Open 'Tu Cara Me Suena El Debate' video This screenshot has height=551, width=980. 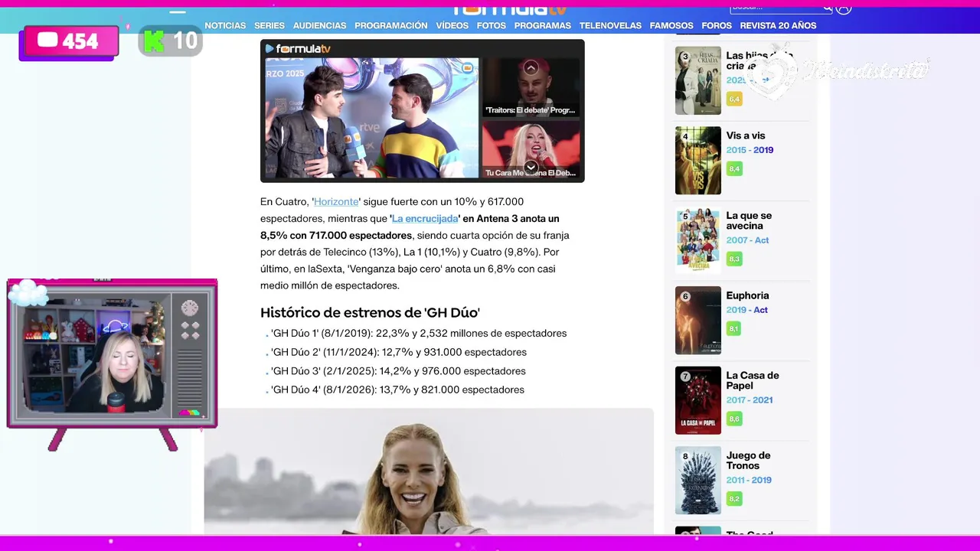click(x=531, y=149)
